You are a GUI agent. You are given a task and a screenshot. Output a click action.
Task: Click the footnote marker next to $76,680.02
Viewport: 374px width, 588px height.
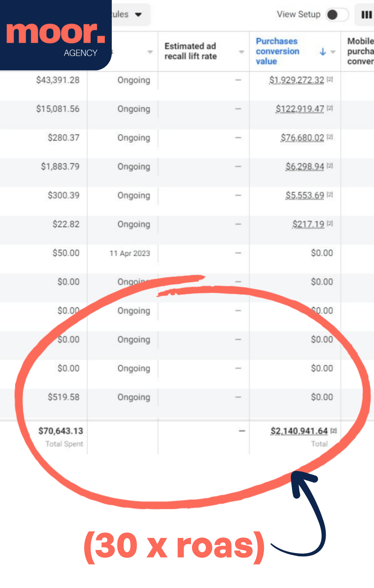330,137
